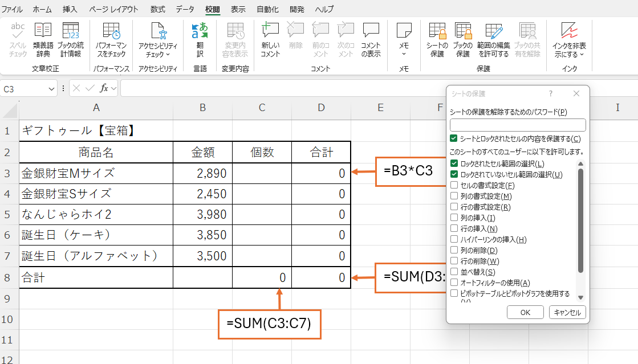The width and height of the screenshot is (638, 364).
Task: Switch to the 数式 ribbon tab
Action: tap(157, 9)
